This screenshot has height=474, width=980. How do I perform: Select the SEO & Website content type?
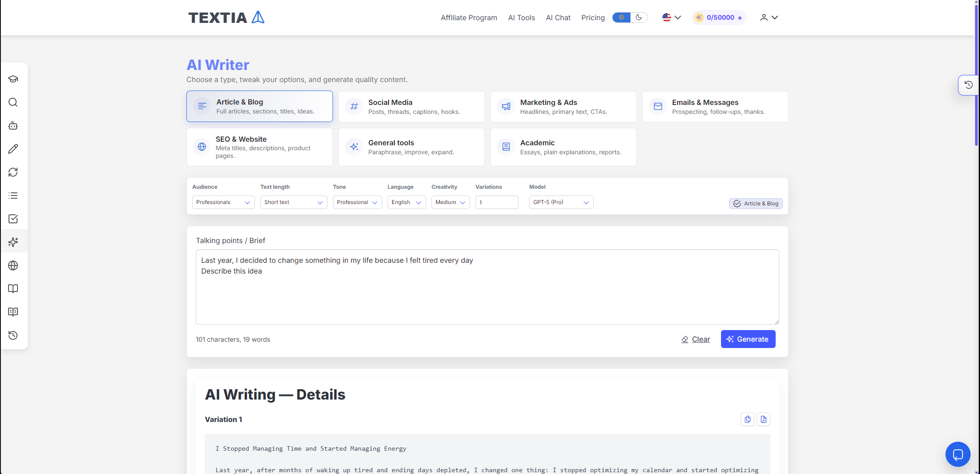click(259, 147)
